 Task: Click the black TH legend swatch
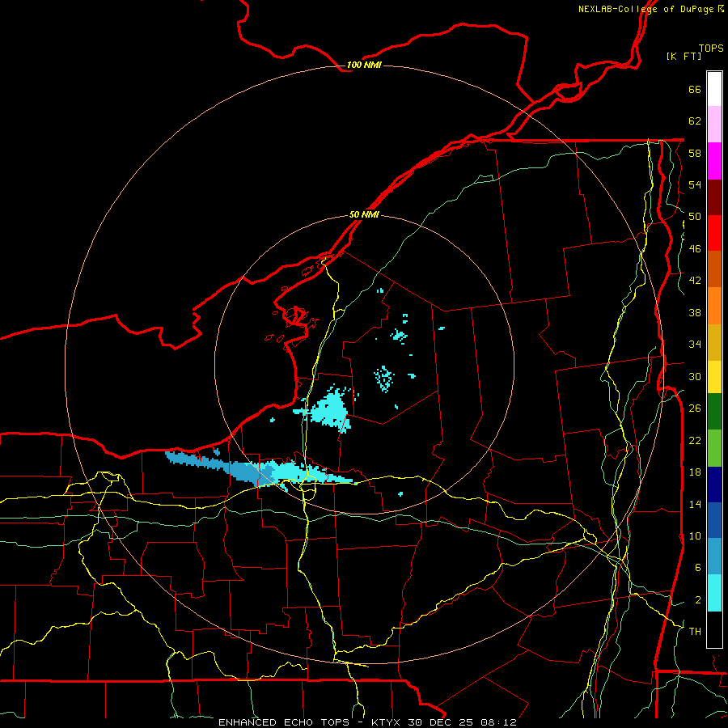point(714,629)
